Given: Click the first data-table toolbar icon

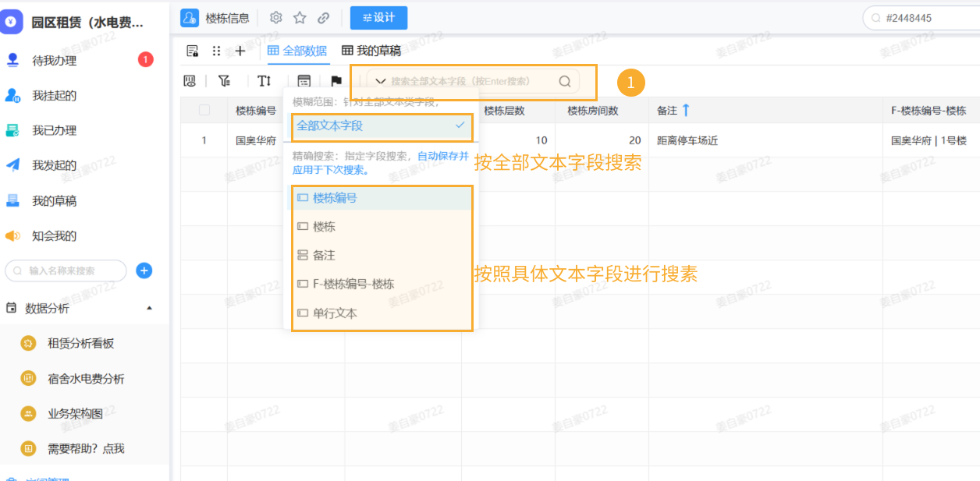Looking at the screenshot, I should 190,81.
